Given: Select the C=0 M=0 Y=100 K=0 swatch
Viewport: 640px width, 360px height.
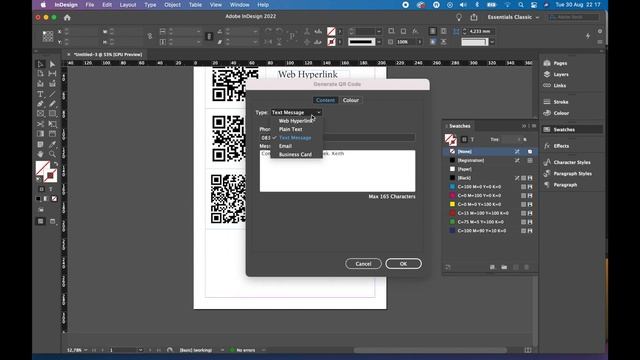Looking at the screenshot, I should (x=490, y=204).
